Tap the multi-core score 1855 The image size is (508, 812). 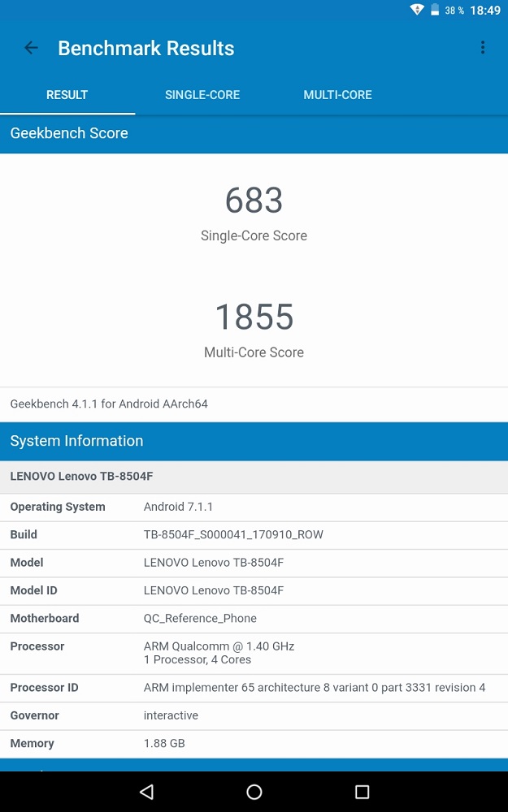[254, 317]
